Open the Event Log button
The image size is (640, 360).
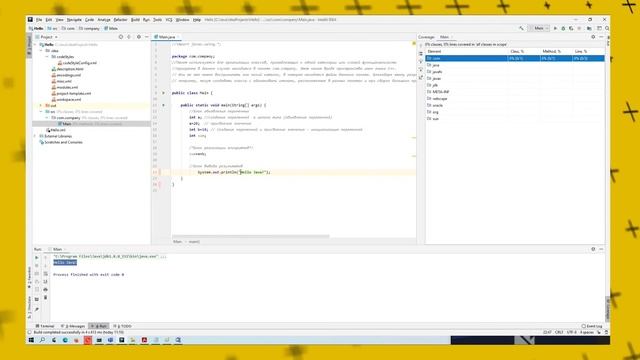(592, 326)
